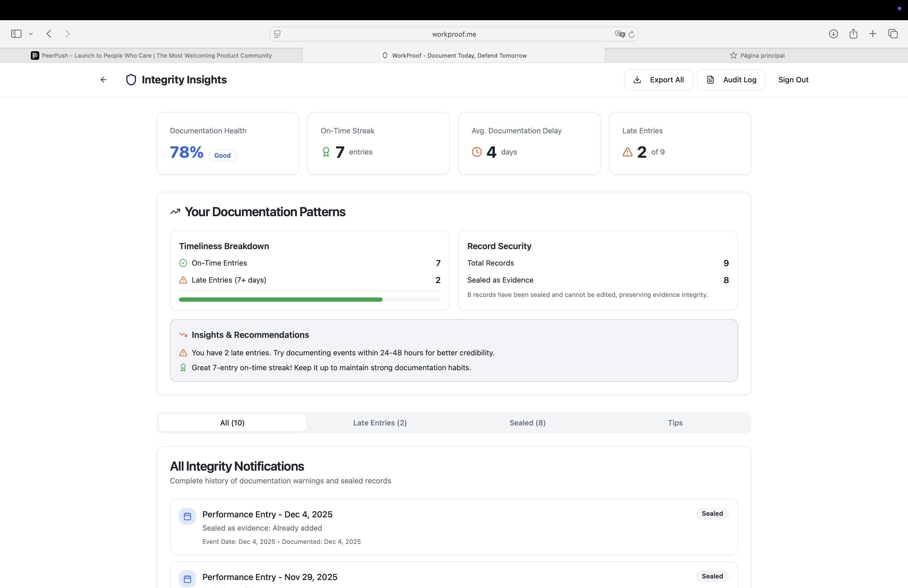The width and height of the screenshot is (908, 588).
Task: Expand the sidebar dropdown chevron
Action: pyautogui.click(x=31, y=33)
